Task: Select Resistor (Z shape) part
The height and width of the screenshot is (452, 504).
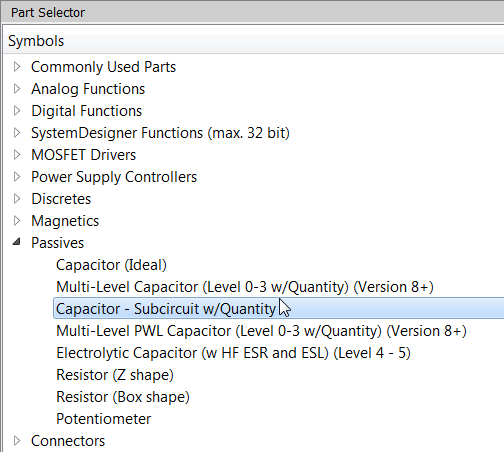Action: 115,375
